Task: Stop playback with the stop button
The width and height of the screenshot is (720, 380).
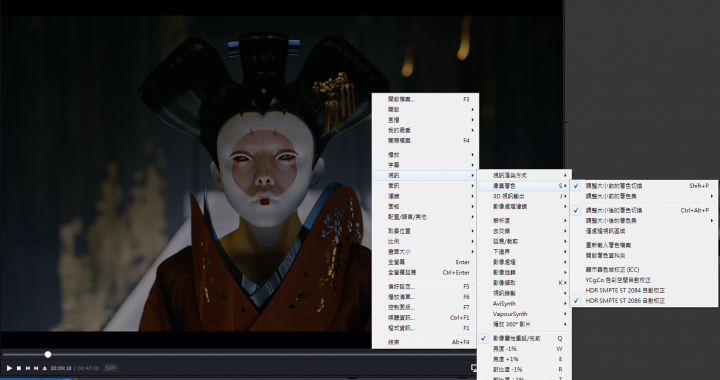Action: click(19, 368)
